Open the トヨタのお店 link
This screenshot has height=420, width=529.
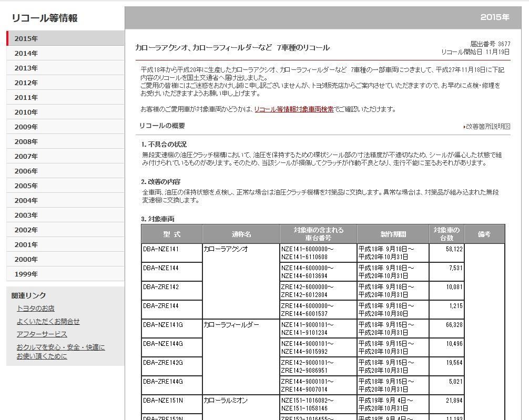pos(35,309)
